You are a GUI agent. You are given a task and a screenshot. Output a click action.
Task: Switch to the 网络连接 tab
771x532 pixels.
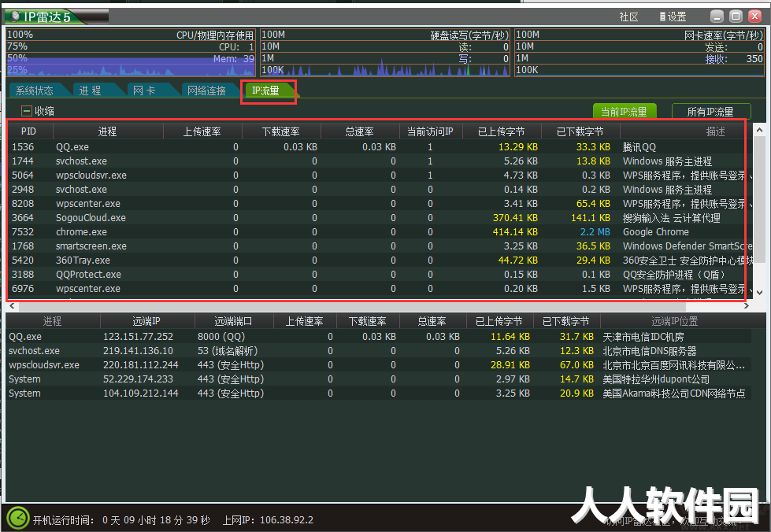(206, 91)
